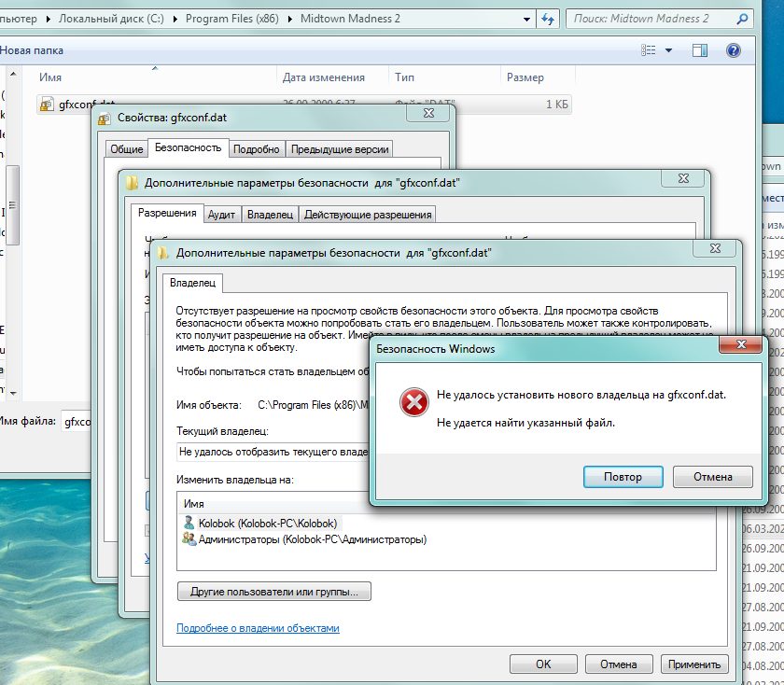Open the Действующие разрешения tab

(368, 215)
